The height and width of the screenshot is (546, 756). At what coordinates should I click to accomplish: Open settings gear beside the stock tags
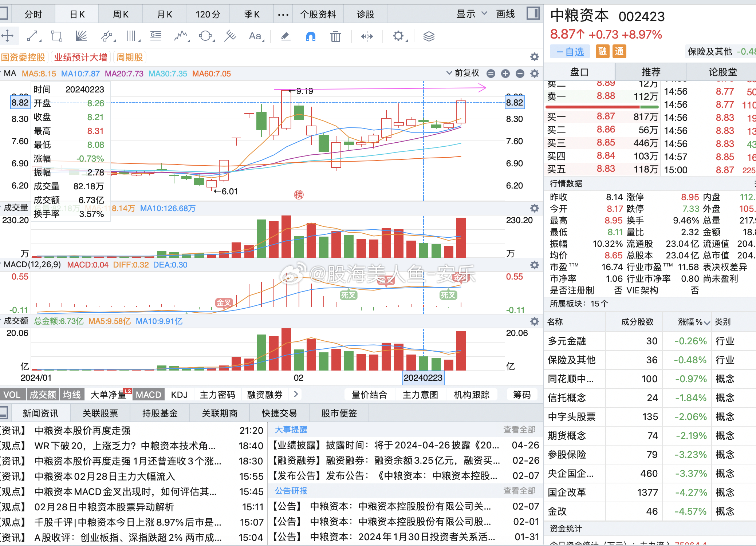point(534,57)
